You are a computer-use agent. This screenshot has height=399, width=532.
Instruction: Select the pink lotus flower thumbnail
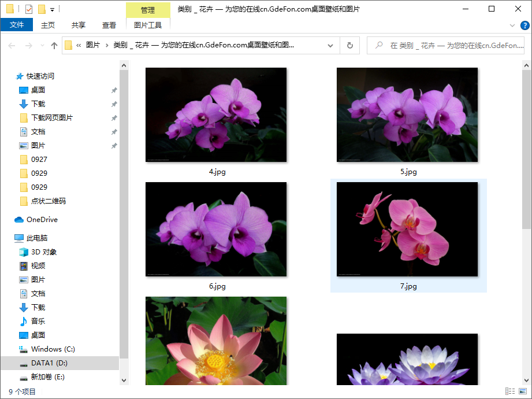[216, 341]
